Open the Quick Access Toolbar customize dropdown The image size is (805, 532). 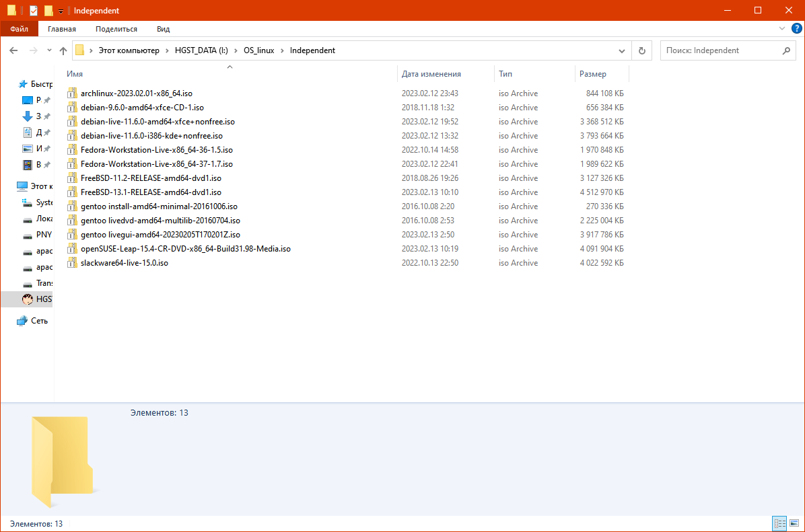tap(61, 11)
